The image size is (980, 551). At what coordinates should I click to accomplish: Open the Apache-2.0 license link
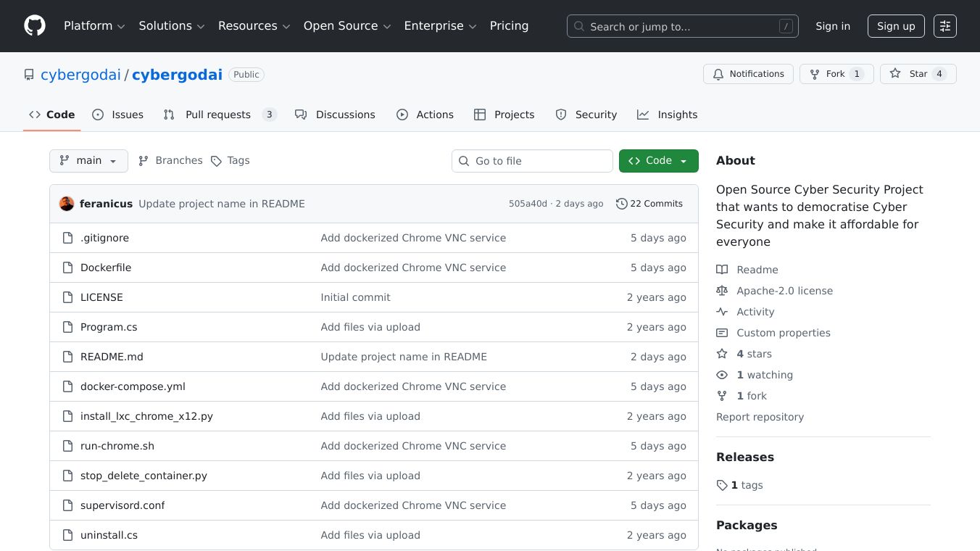point(784,291)
